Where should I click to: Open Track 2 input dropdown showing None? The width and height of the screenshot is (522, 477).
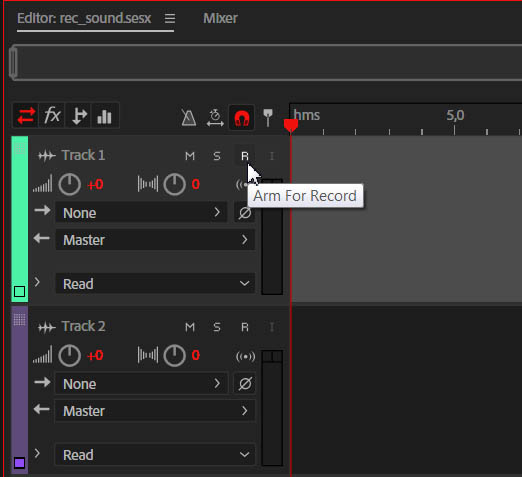tap(141, 383)
